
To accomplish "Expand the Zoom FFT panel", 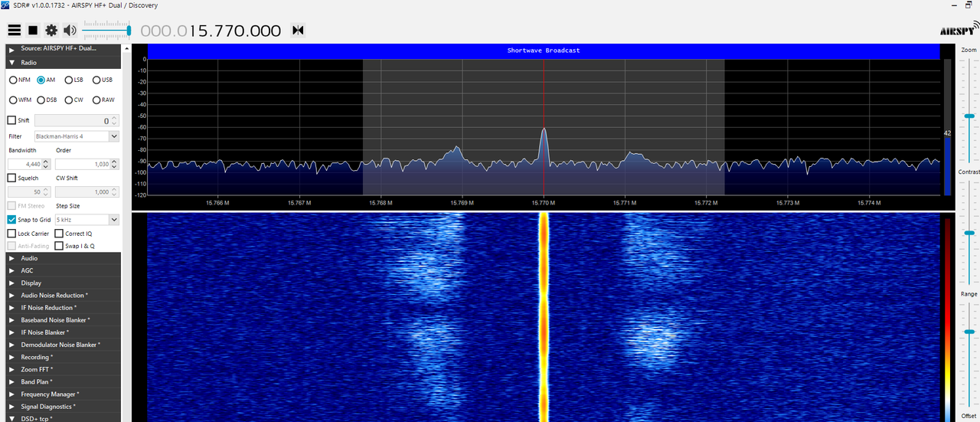I will (64, 369).
